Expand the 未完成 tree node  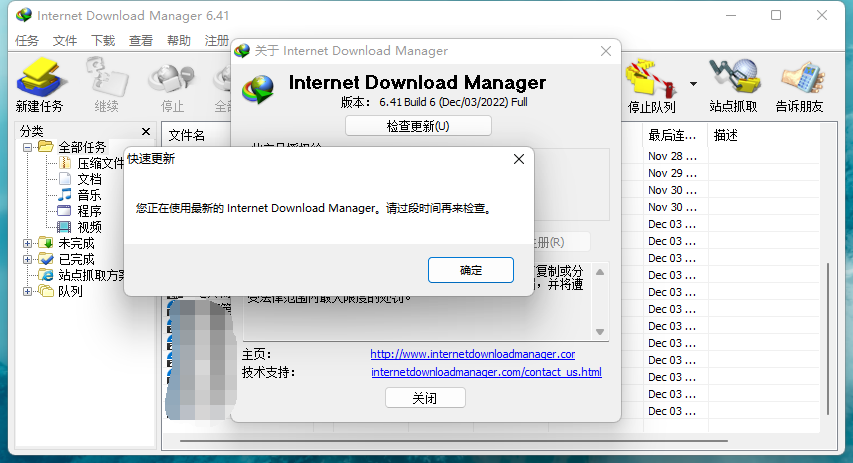[x=28, y=243]
